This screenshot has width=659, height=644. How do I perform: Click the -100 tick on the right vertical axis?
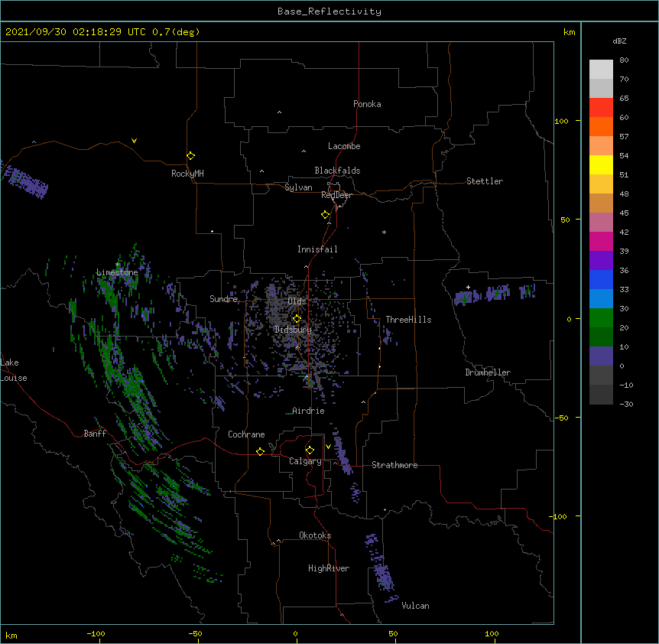pyautogui.click(x=559, y=516)
